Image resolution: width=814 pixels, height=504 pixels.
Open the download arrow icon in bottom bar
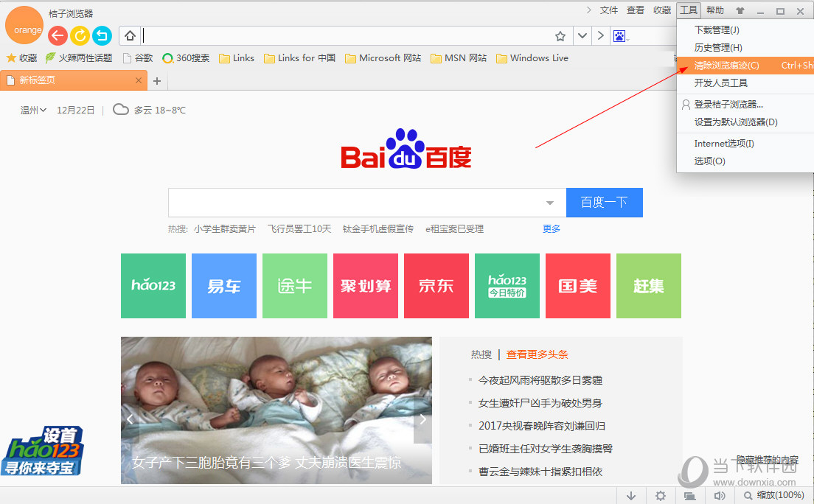pos(632,495)
